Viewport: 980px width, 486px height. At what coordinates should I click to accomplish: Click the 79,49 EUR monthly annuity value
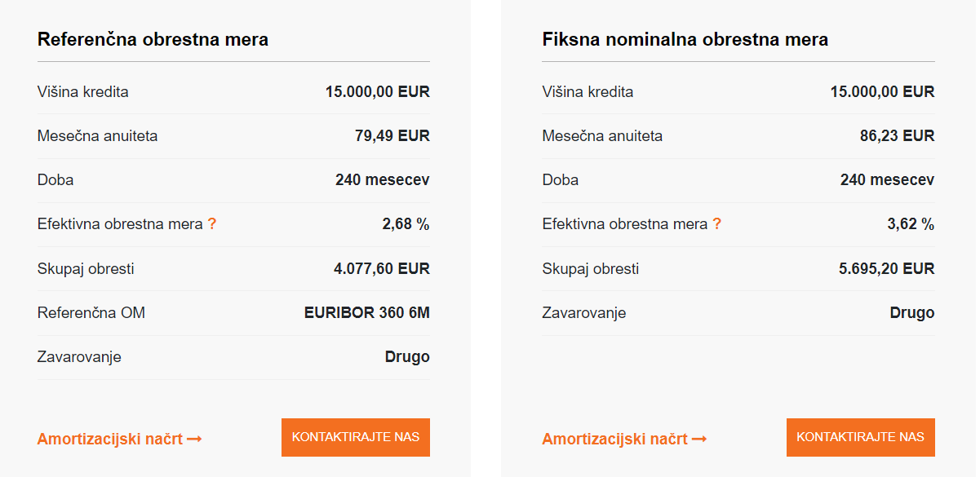tap(392, 136)
